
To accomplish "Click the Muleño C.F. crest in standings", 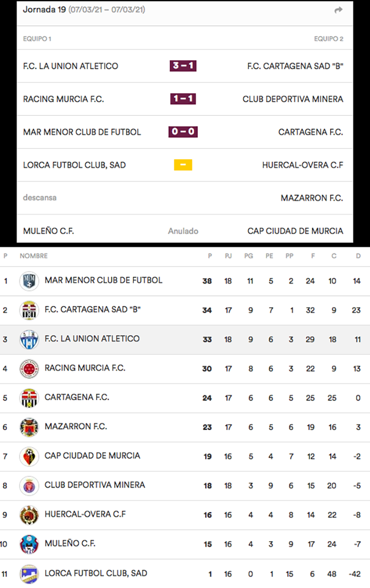I will (x=29, y=544).
